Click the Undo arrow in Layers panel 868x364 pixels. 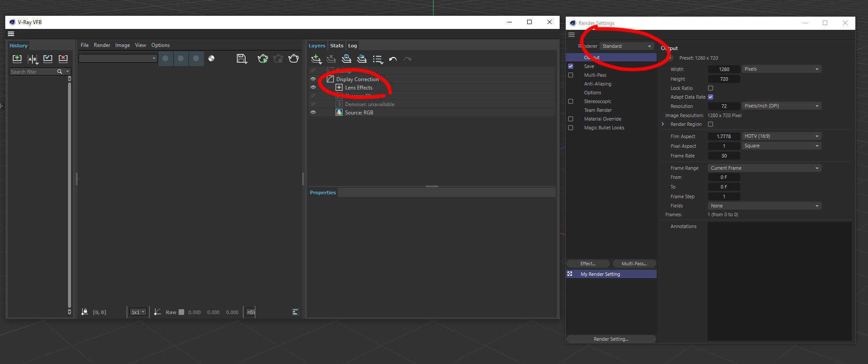(x=393, y=59)
